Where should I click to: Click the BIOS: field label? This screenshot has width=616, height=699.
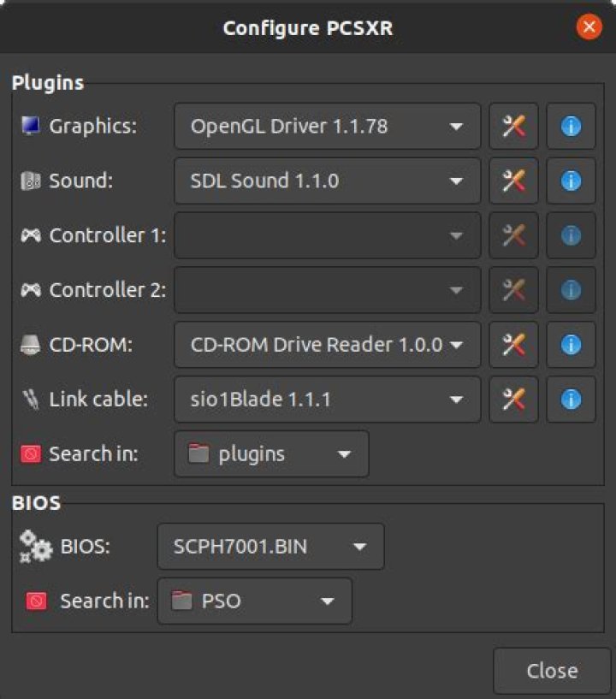coord(86,547)
